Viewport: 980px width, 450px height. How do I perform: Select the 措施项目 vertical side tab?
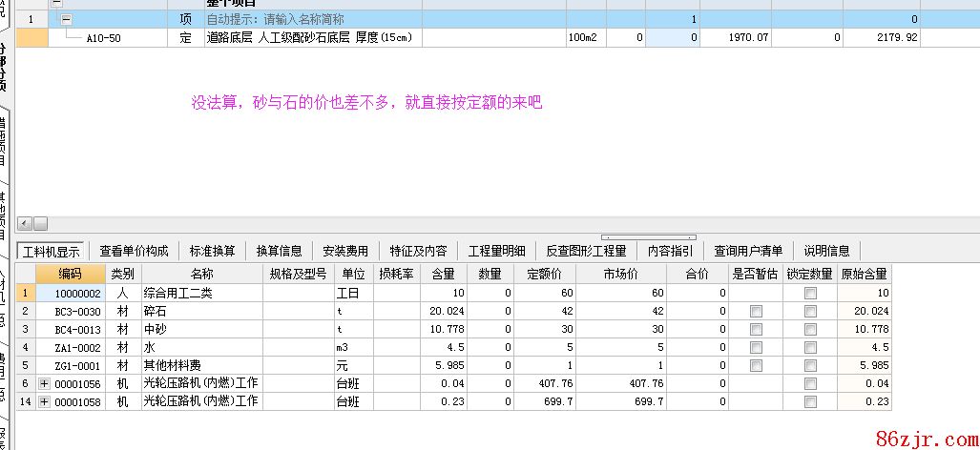5,143
